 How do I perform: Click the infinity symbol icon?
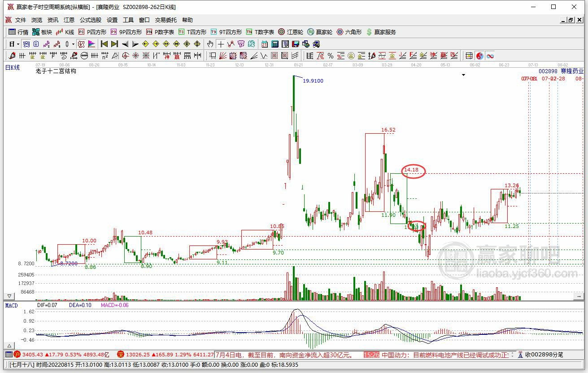coord(490,56)
